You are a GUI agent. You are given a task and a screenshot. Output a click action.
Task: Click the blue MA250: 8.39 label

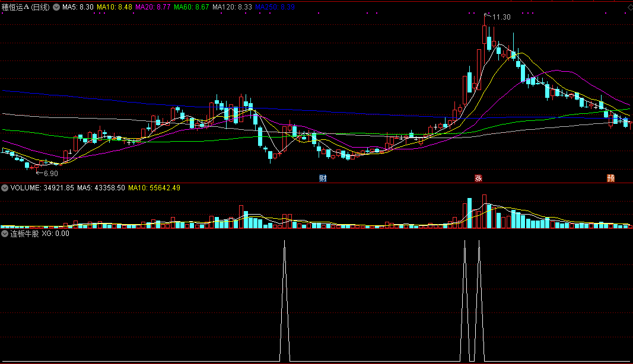(x=275, y=7)
